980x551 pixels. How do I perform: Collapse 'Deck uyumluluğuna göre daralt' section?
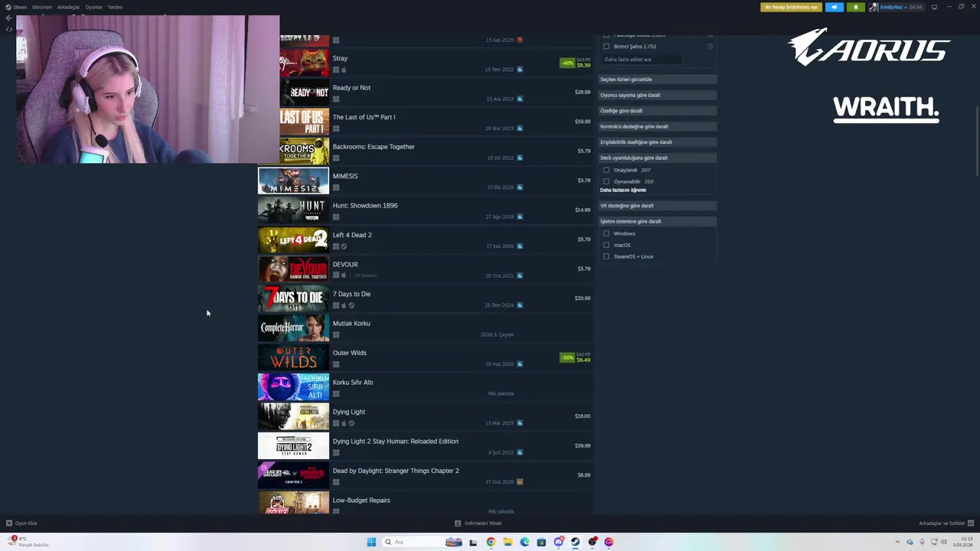(657, 158)
